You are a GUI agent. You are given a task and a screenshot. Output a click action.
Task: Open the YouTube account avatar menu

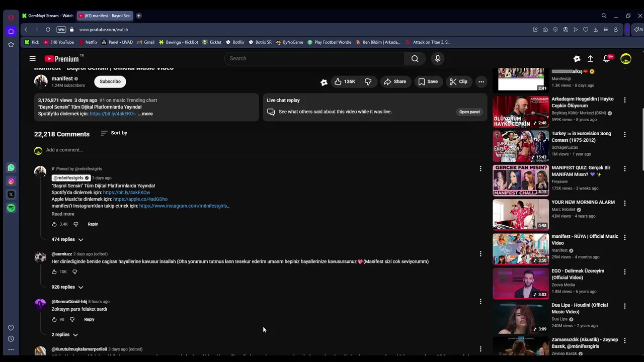(626, 59)
